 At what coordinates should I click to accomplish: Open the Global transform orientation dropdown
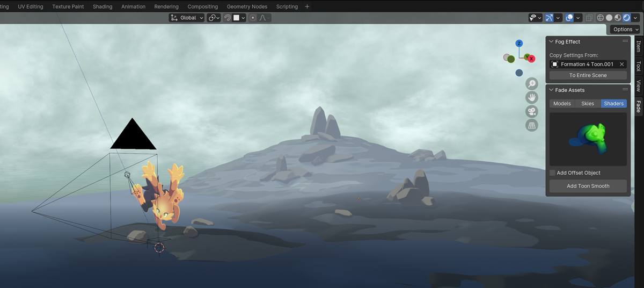tap(187, 18)
